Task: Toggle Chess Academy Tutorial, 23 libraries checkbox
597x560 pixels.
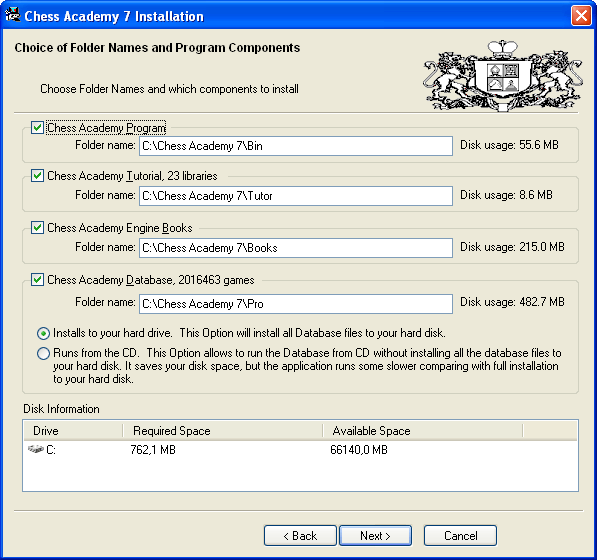Action: tap(37, 176)
